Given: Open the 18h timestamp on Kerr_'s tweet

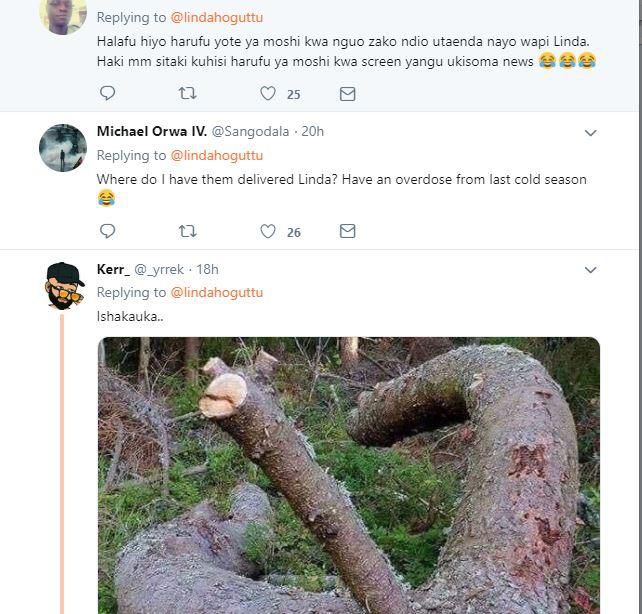Looking at the screenshot, I should coord(208,269).
